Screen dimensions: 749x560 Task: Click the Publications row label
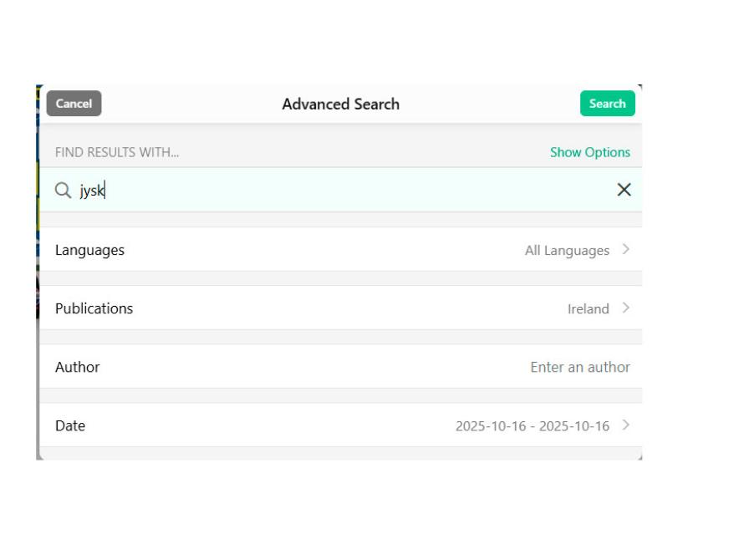[94, 308]
